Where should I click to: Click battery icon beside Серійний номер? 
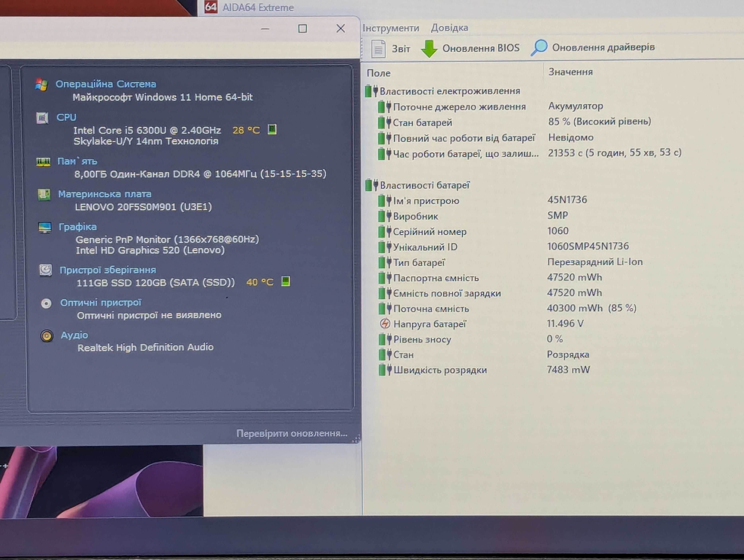pyautogui.click(x=385, y=232)
